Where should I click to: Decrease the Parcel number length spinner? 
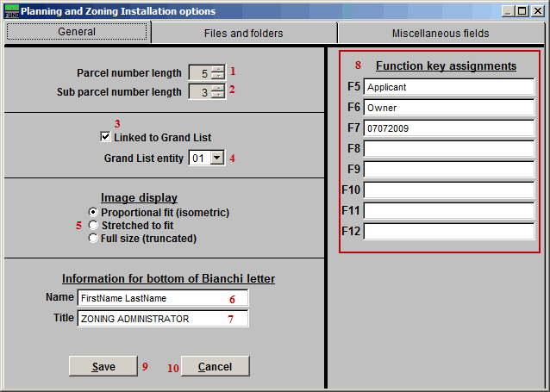[218, 78]
